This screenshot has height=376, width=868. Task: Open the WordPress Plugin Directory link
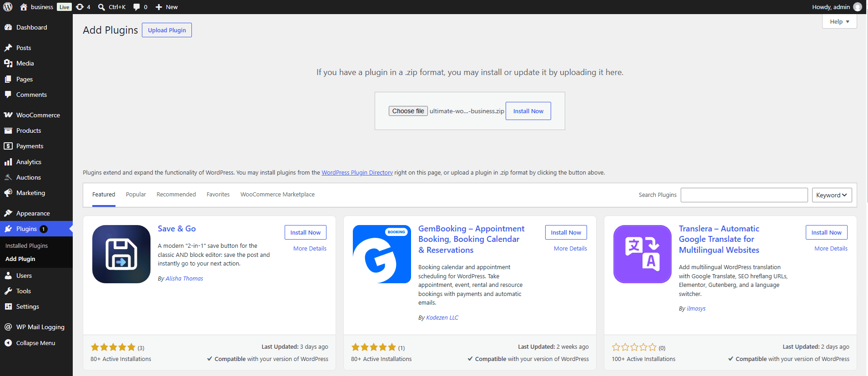click(357, 173)
